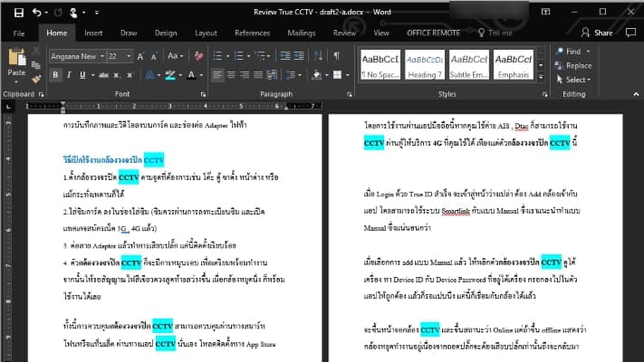The image size is (644, 362).
Task: Switch to the Insert ribbon tab
Action: [x=93, y=33]
